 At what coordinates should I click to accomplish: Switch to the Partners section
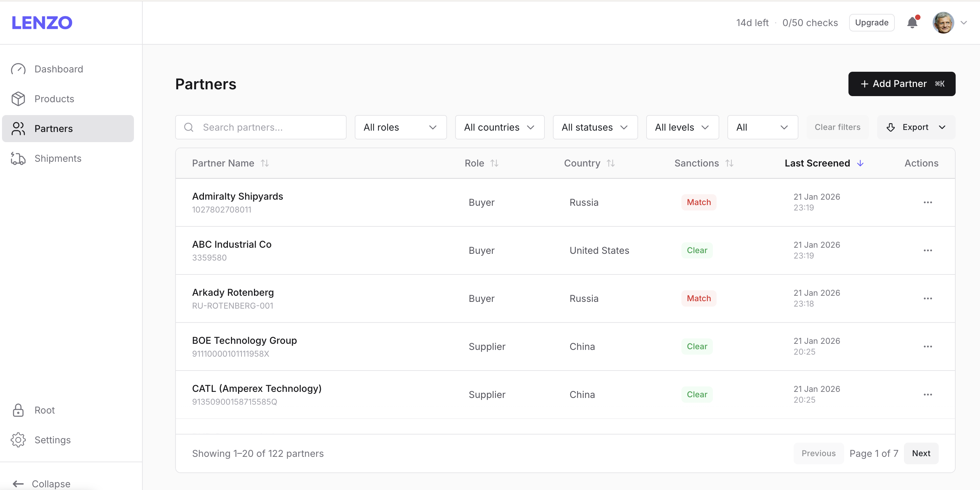click(x=54, y=128)
